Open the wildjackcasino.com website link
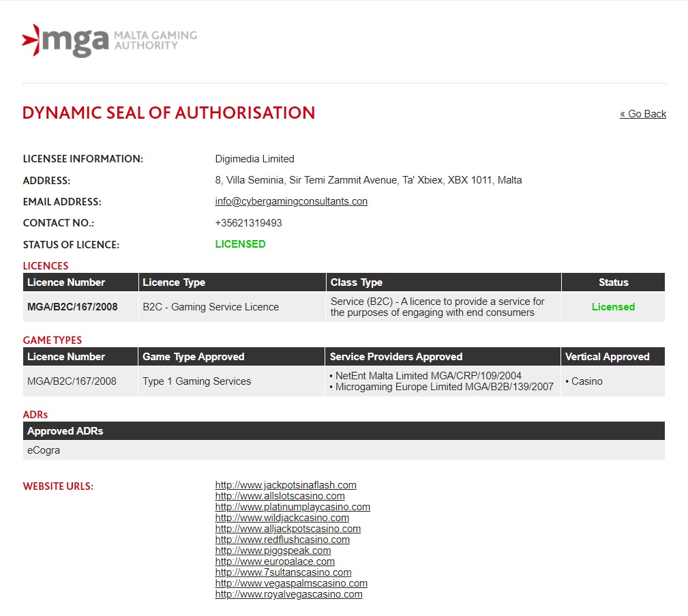Screen dimensions: 688x616 (282, 518)
